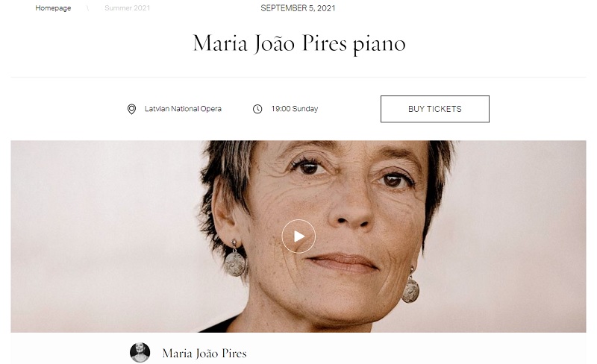Select the Latvian National Opera venue text

(x=183, y=109)
